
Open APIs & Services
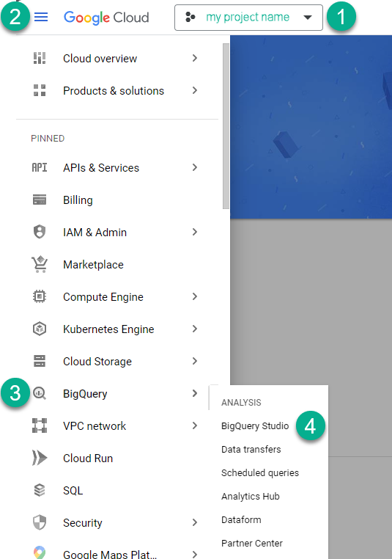[x=101, y=168]
